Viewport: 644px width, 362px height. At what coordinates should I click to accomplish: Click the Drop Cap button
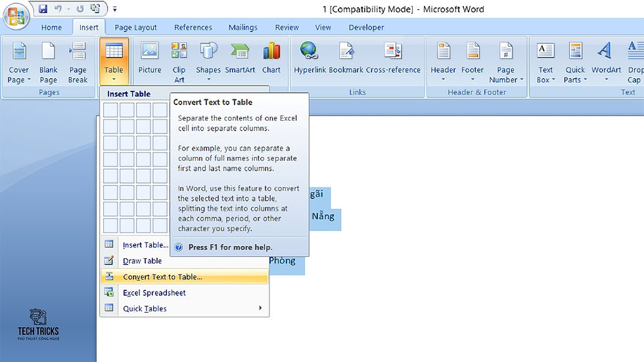[635, 63]
